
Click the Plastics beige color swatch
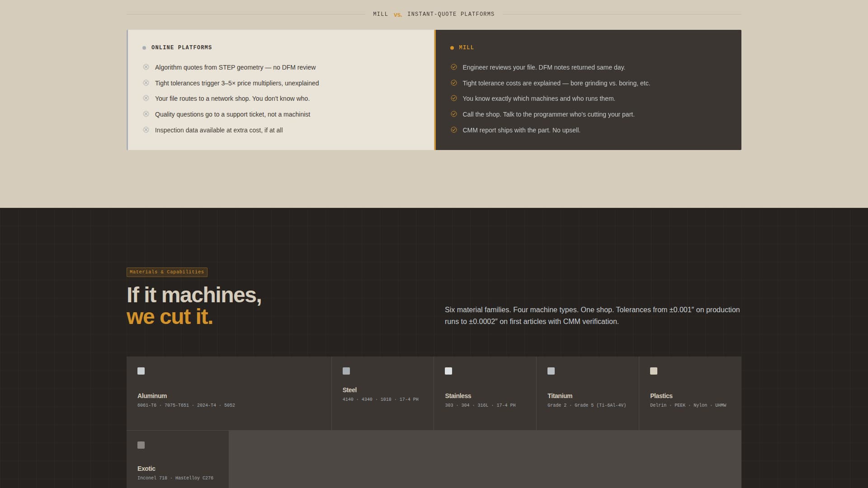tap(653, 371)
